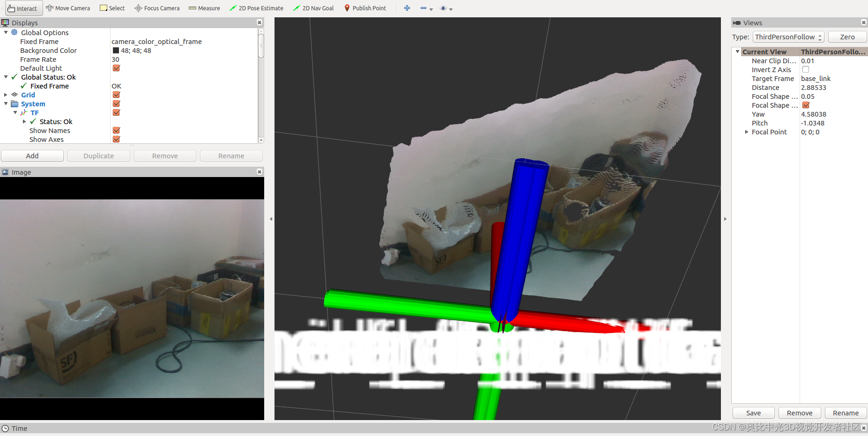Toggle the Focal Shape Fixed Size checkbox
868x436 pixels.
(806, 105)
